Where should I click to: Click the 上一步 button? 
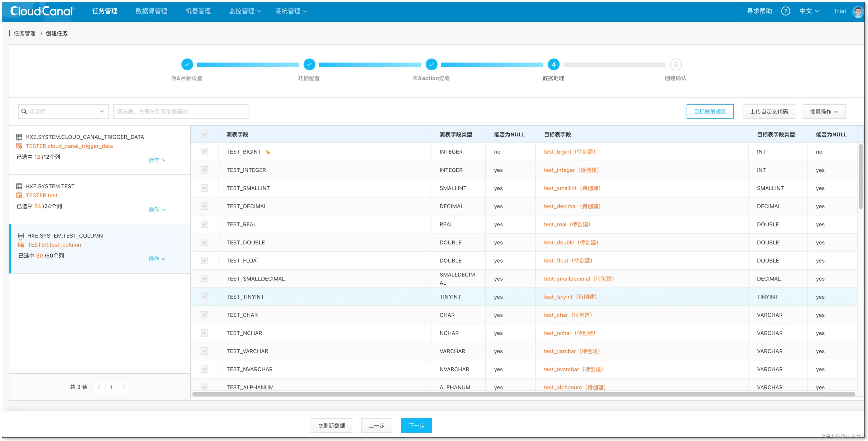coord(376,426)
